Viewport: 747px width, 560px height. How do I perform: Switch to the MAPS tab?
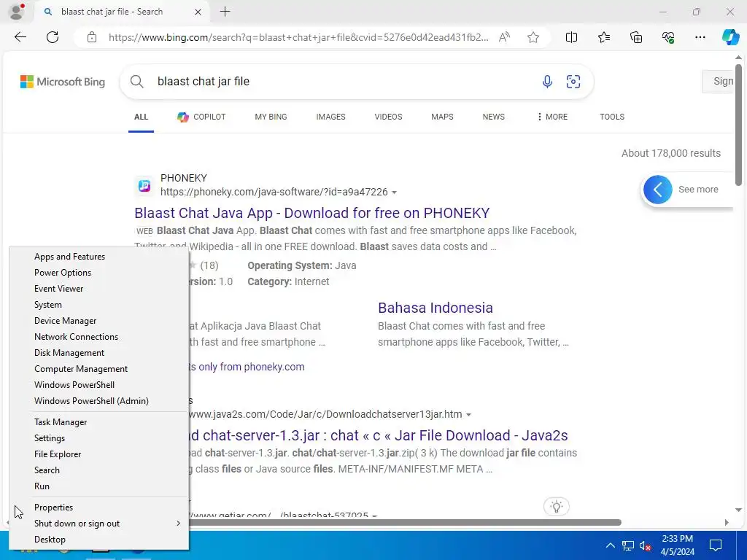point(442,117)
